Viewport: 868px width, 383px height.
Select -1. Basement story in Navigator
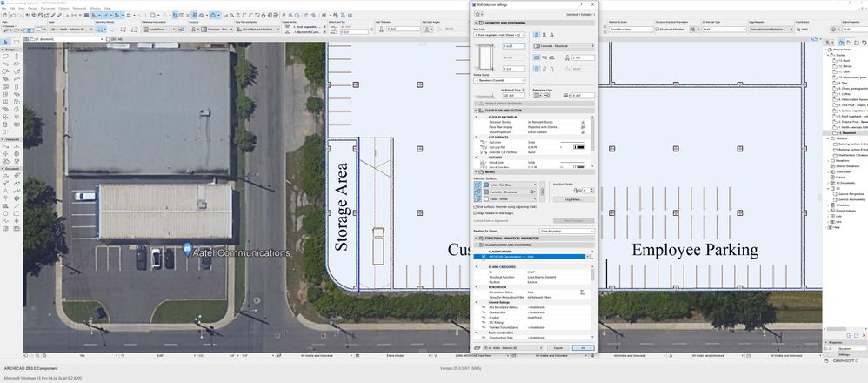tap(845, 133)
